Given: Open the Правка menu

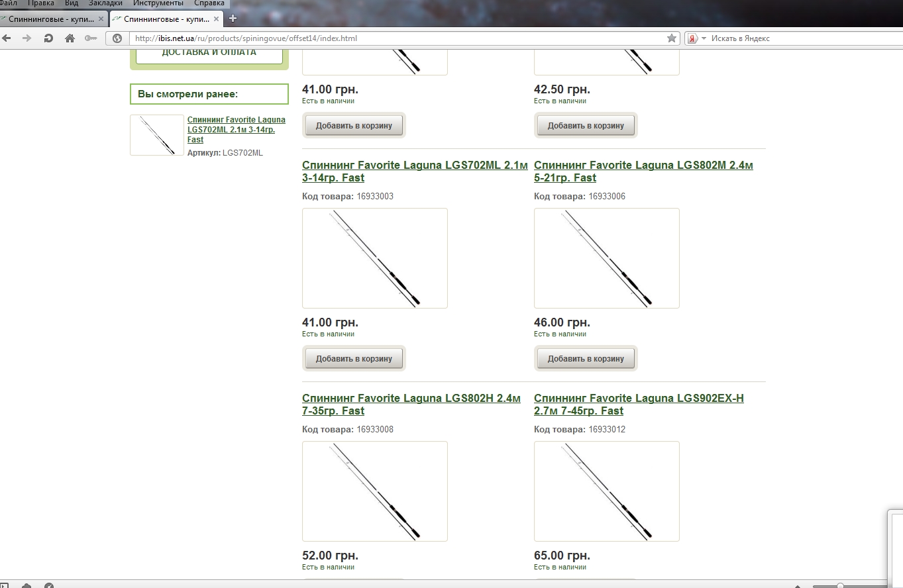Looking at the screenshot, I should (41, 3).
